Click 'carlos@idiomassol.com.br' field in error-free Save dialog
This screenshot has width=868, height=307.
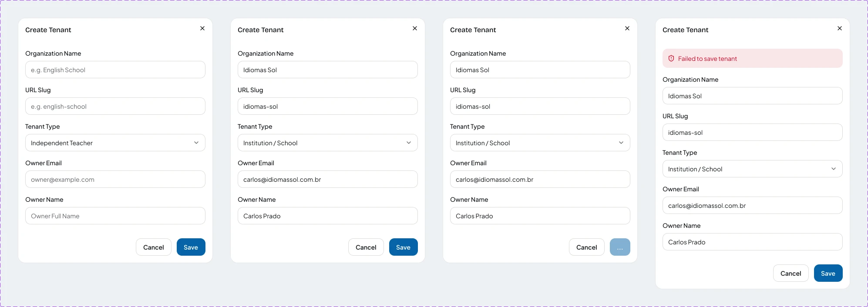point(328,179)
